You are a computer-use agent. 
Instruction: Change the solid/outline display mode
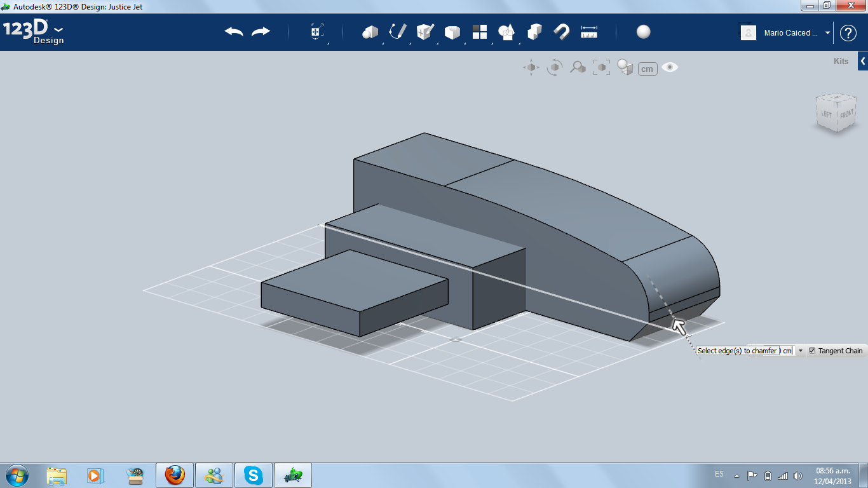pos(625,67)
